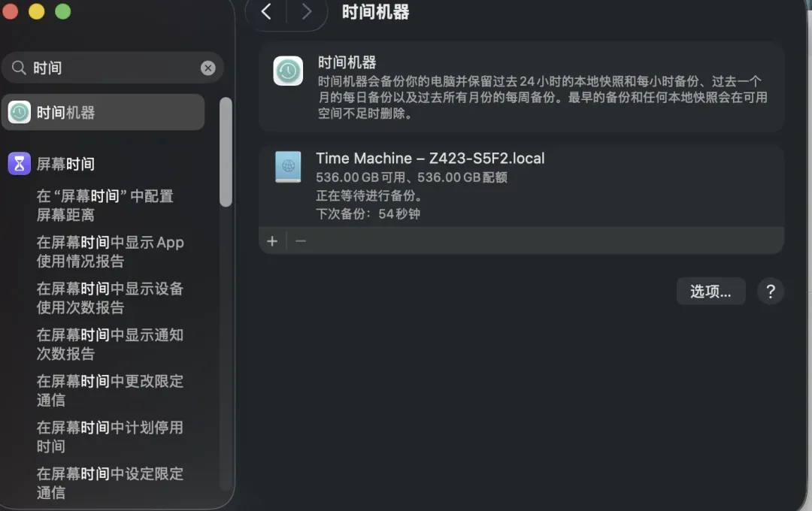Select Time Machine – Z423-S5F2.local disk entry
812x511 pixels.
(x=430, y=159)
